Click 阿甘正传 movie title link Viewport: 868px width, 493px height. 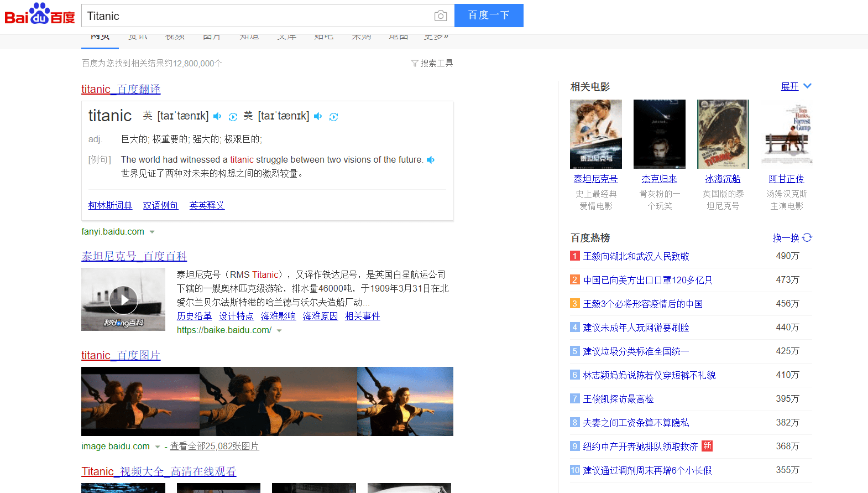point(787,179)
